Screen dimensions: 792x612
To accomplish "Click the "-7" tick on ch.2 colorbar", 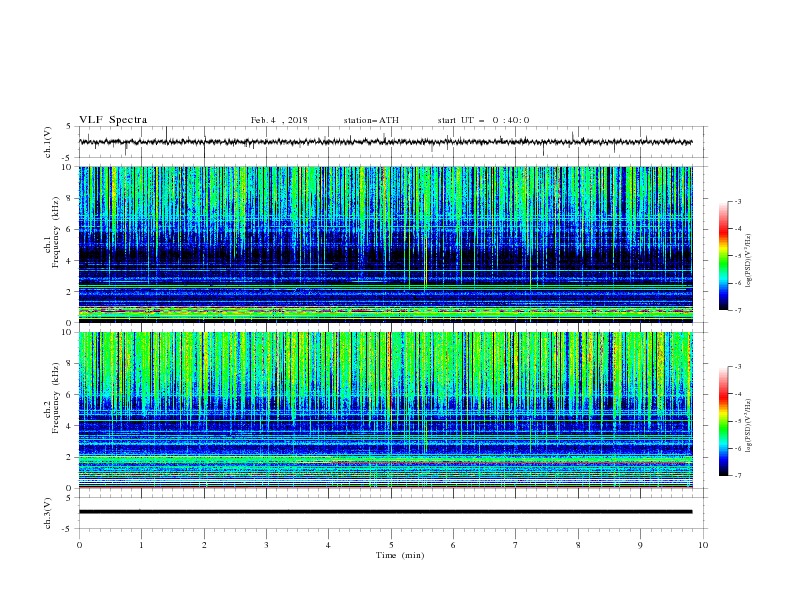I will 738,476.
